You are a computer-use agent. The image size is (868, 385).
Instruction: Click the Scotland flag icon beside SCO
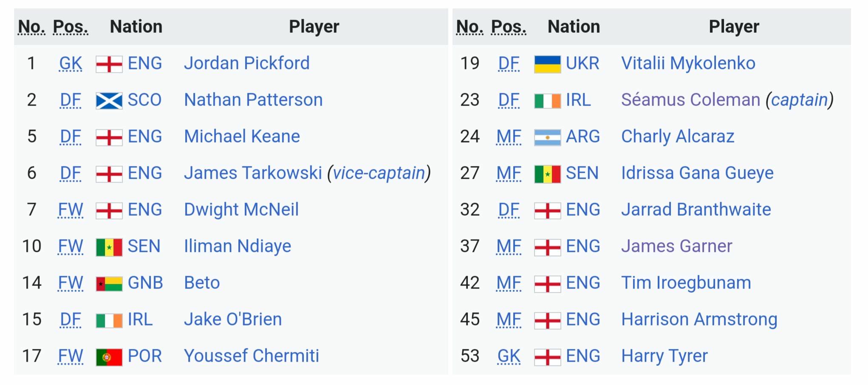[109, 101]
